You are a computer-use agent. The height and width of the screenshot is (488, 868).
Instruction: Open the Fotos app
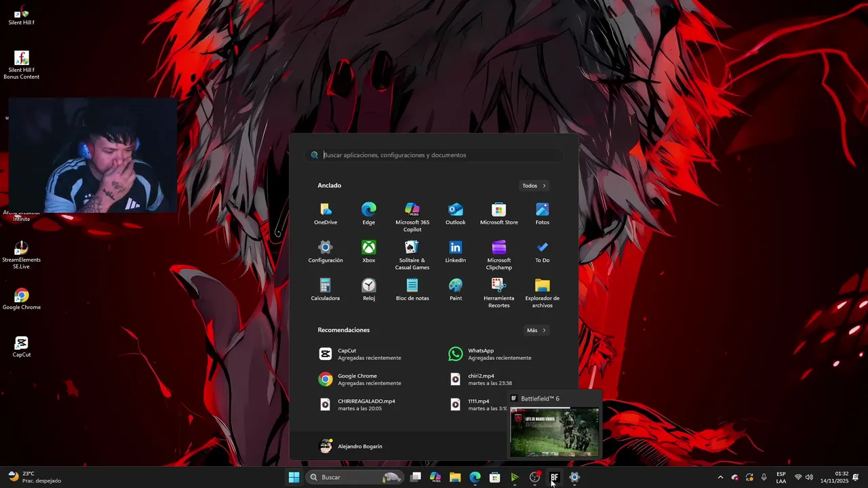click(542, 213)
